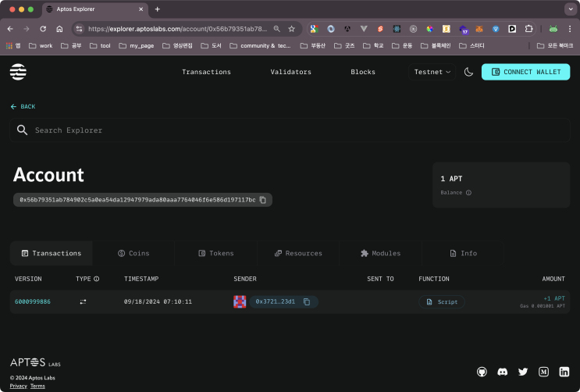This screenshot has height=392, width=580.
Task: Open the Aptos logo home link
Action: (18, 72)
